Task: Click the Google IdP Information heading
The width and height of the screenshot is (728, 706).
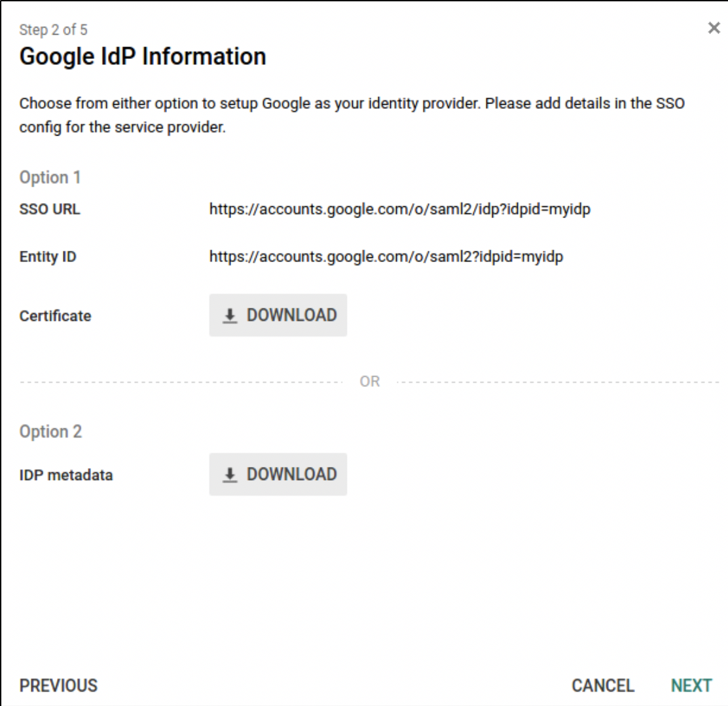Action: pos(143,57)
